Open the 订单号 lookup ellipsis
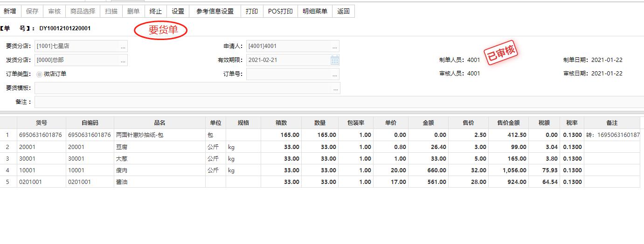Viewport: 644px width, 244px height. pyautogui.click(x=335, y=74)
